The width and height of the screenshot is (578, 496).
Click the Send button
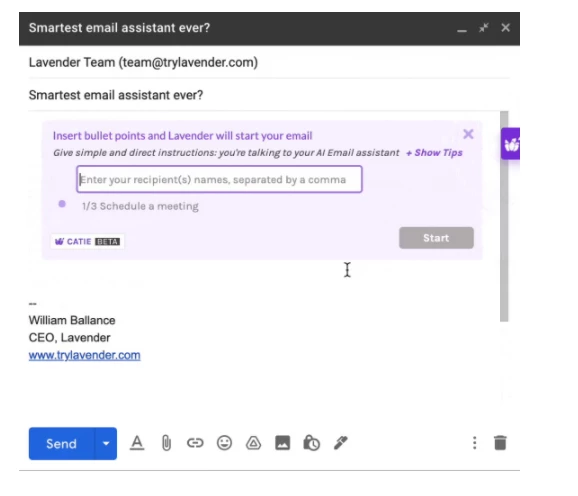point(62,443)
